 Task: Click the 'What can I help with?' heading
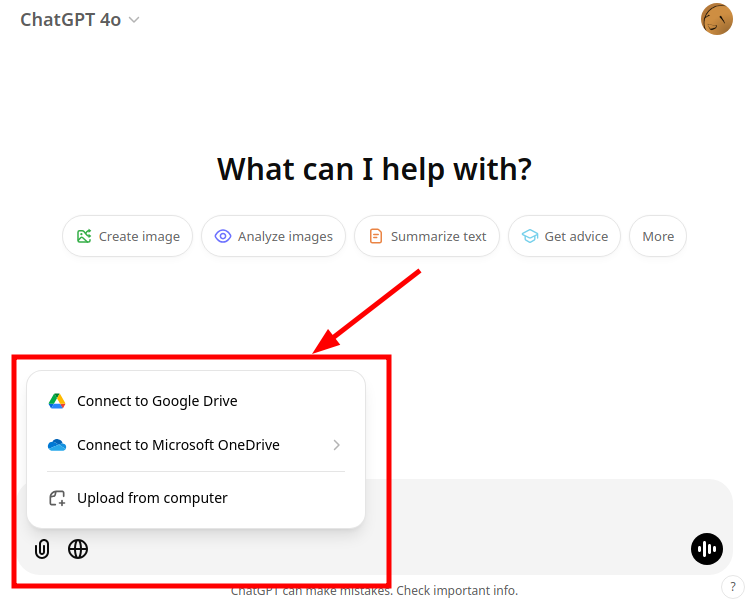click(x=374, y=169)
